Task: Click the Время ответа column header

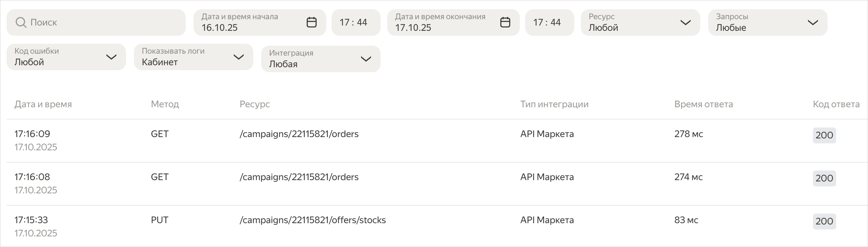Action: point(703,104)
